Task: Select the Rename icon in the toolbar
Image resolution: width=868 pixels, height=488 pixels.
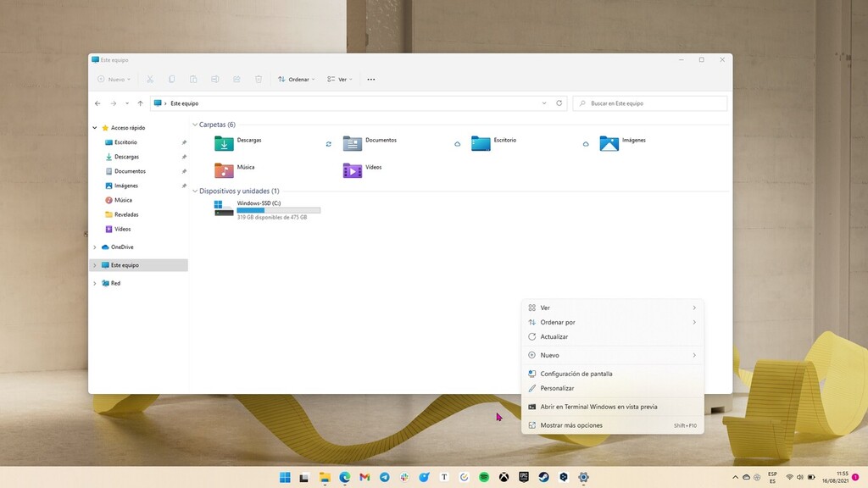Action: click(x=214, y=79)
